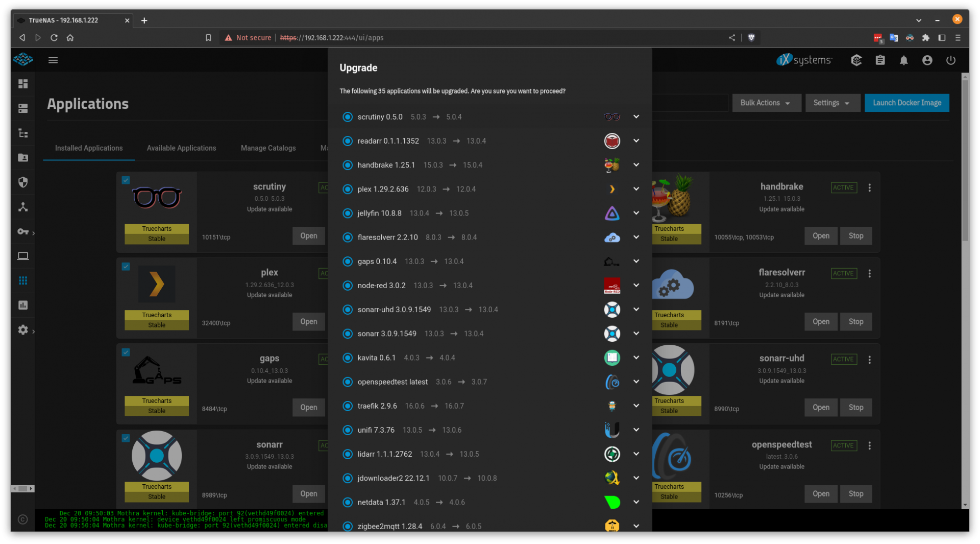The width and height of the screenshot is (980, 544).
Task: Expand the flaresolverr upgrade details
Action: 636,237
